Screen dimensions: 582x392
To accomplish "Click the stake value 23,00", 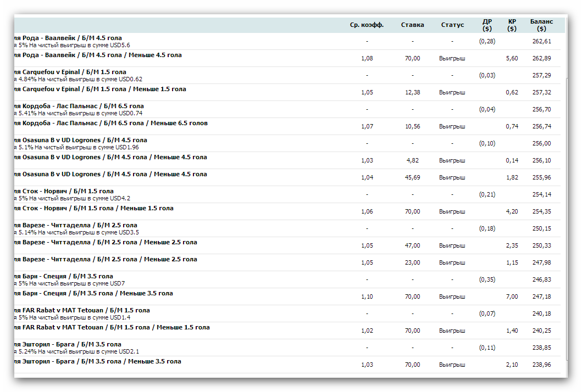I will [x=412, y=262].
